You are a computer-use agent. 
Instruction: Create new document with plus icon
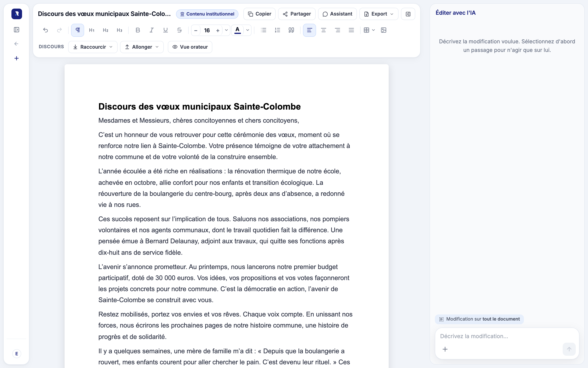[17, 58]
